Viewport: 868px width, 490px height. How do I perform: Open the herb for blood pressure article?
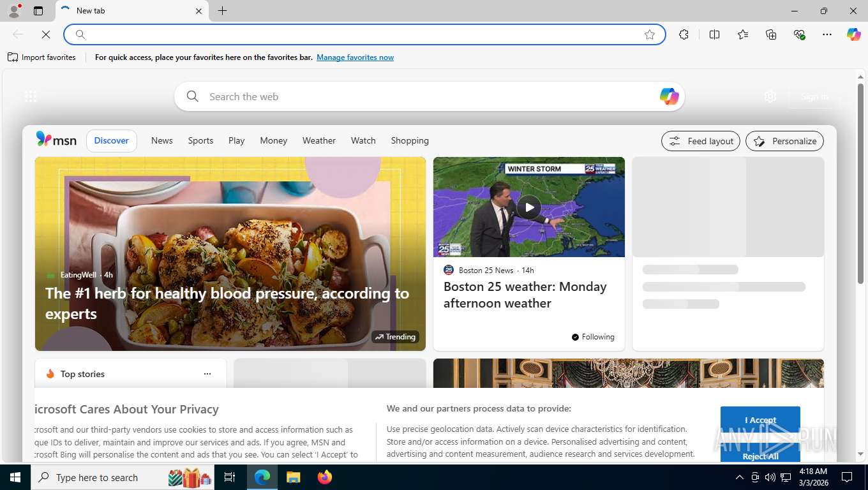coord(227,304)
